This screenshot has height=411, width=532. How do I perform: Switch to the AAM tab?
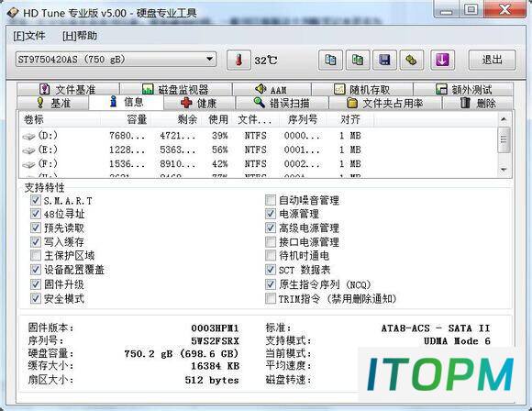(272, 89)
